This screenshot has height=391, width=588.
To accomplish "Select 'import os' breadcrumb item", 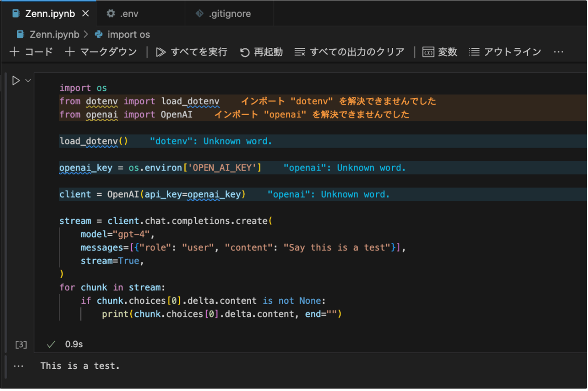I will [129, 34].
